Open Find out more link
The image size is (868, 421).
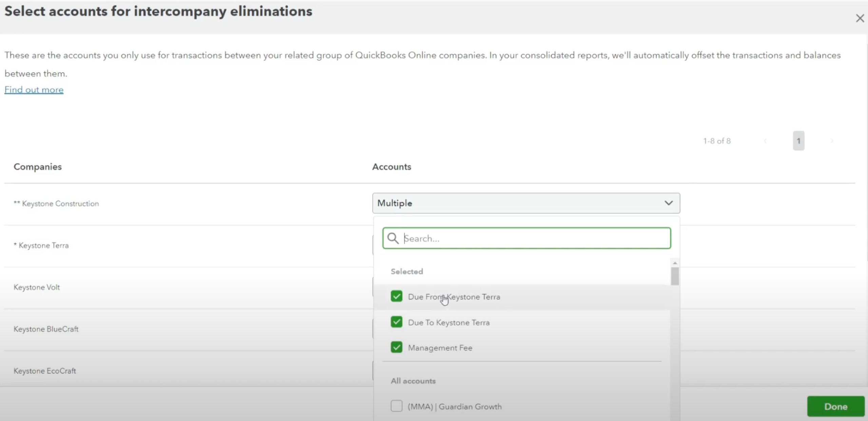34,90
